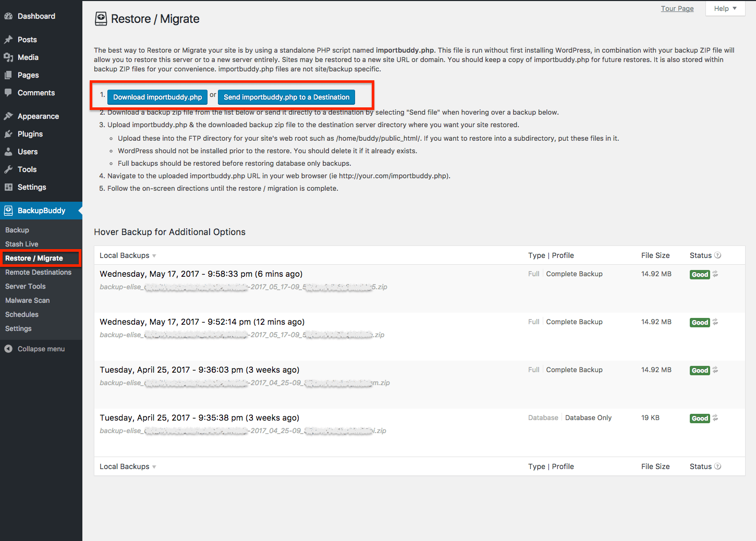Open Dashboard via its gauge icon
This screenshot has height=541, width=756.
[8, 16]
